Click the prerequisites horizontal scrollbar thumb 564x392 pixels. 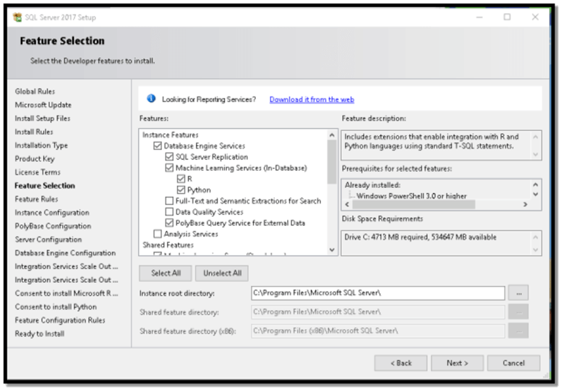point(414,205)
